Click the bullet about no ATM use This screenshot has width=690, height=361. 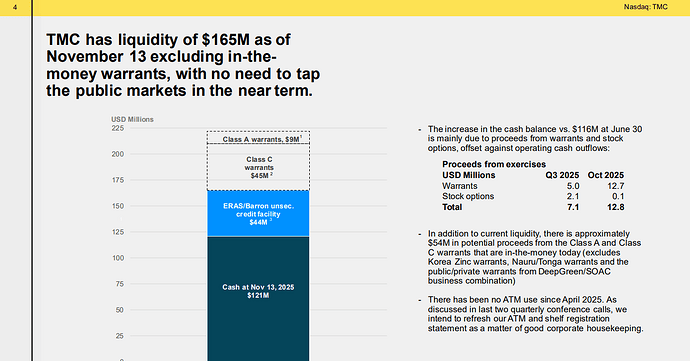536,314
